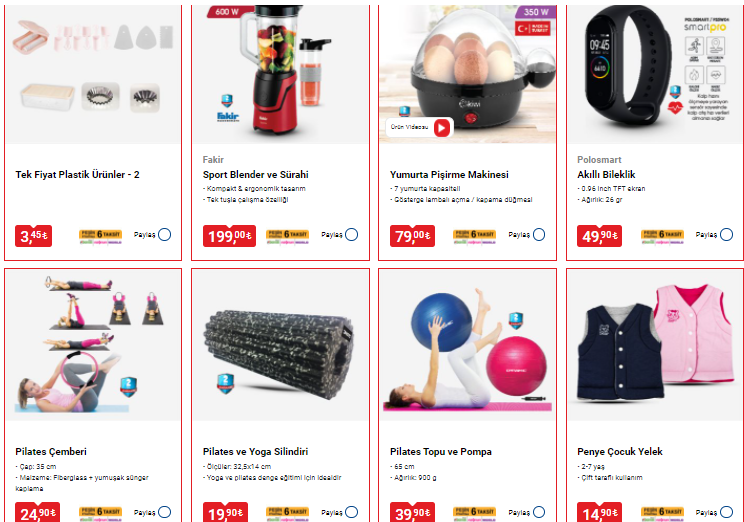Click the 49,90 TL price tag
The image size is (744, 522).
(x=599, y=236)
